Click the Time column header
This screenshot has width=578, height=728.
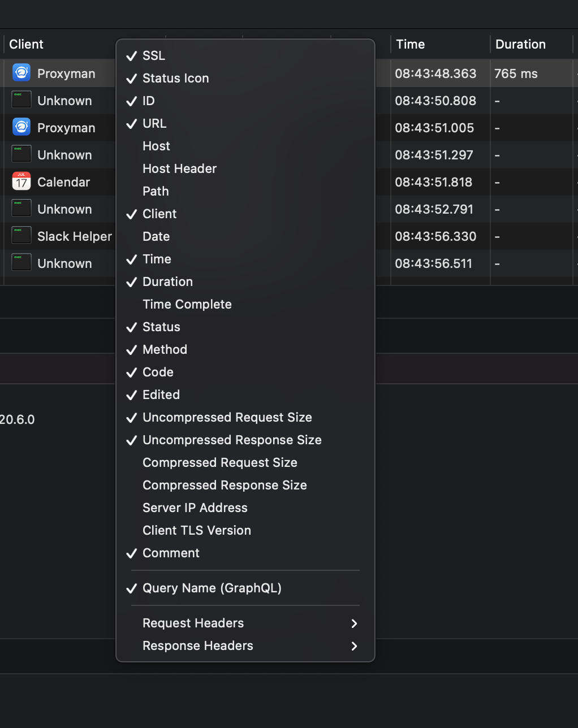pos(411,44)
